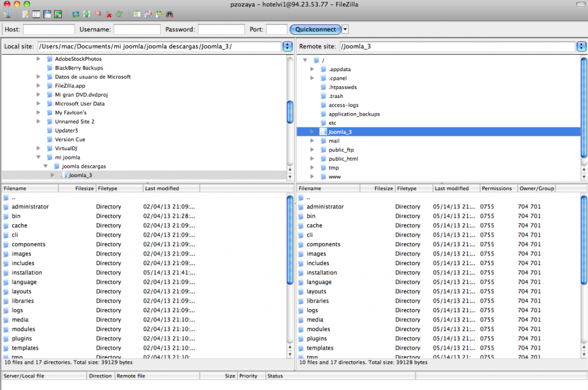Reconnect to the last server

pos(120,14)
